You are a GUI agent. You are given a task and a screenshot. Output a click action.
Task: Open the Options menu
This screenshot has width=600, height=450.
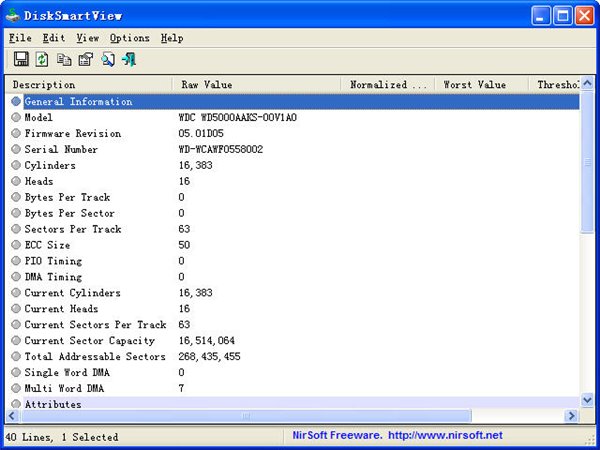[x=130, y=38]
